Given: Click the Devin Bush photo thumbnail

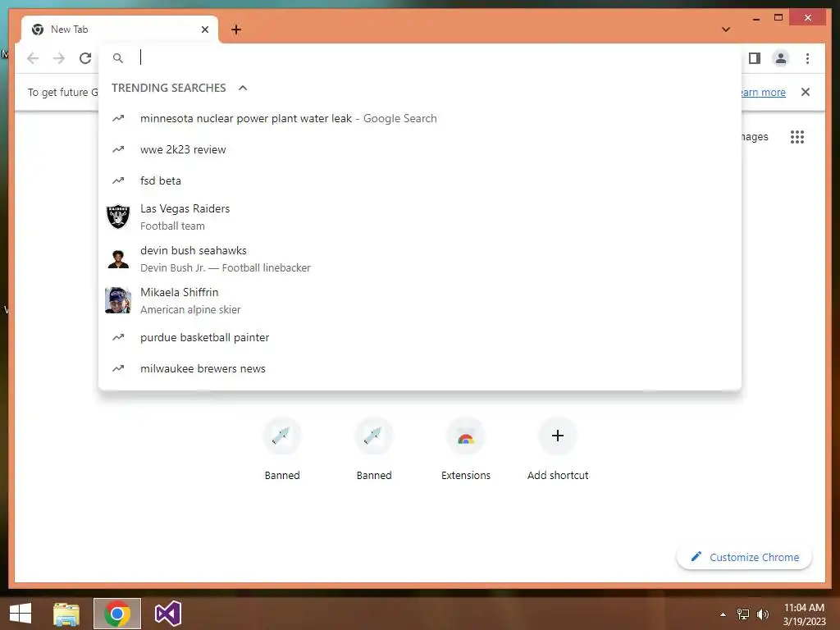Looking at the screenshot, I should pyautogui.click(x=118, y=258).
